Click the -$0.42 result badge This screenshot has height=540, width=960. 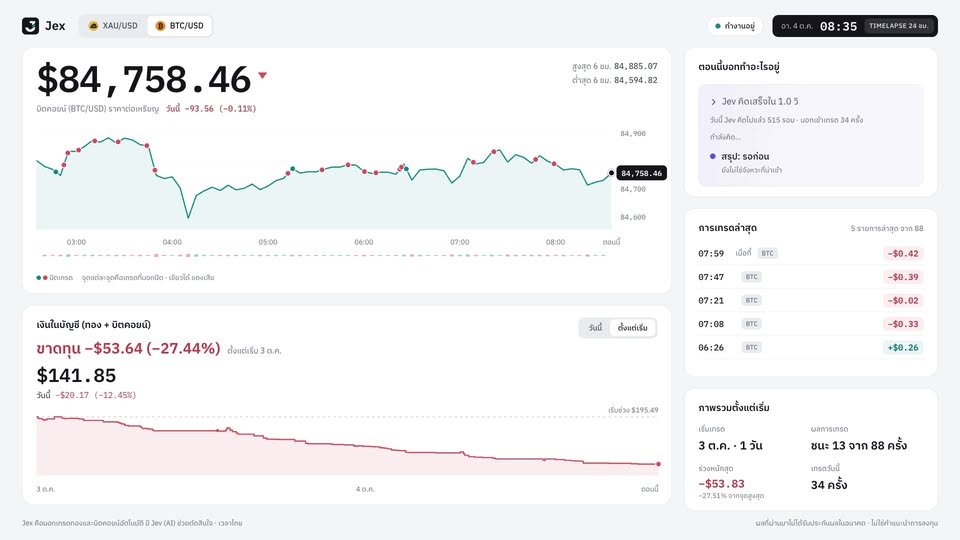click(x=903, y=253)
